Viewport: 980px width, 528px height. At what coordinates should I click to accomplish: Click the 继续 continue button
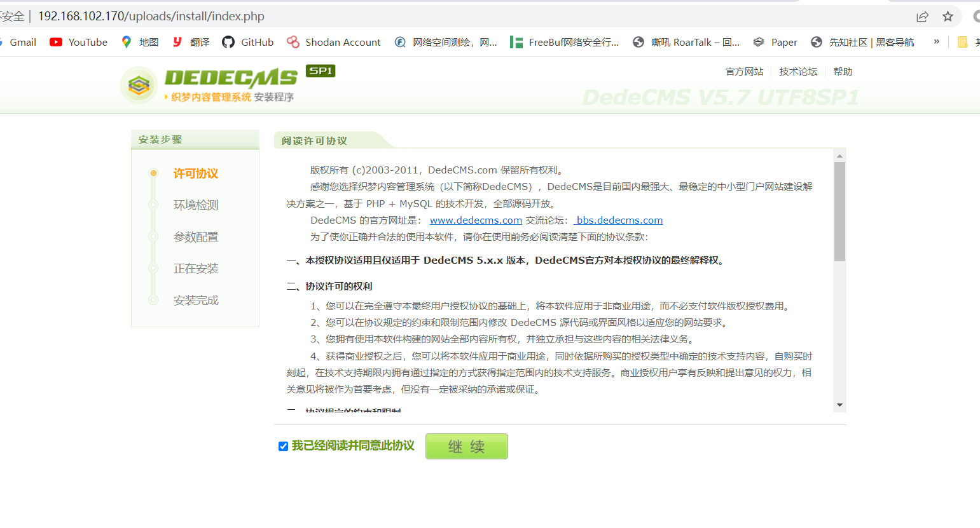tap(467, 446)
